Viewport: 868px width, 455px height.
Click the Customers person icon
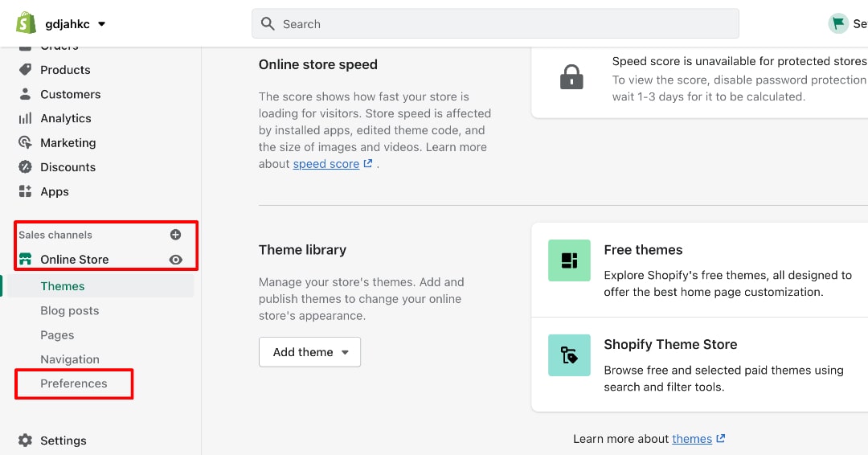tap(25, 93)
